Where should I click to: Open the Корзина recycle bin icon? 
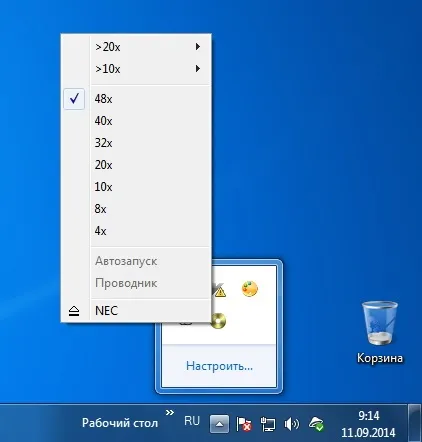click(x=380, y=332)
